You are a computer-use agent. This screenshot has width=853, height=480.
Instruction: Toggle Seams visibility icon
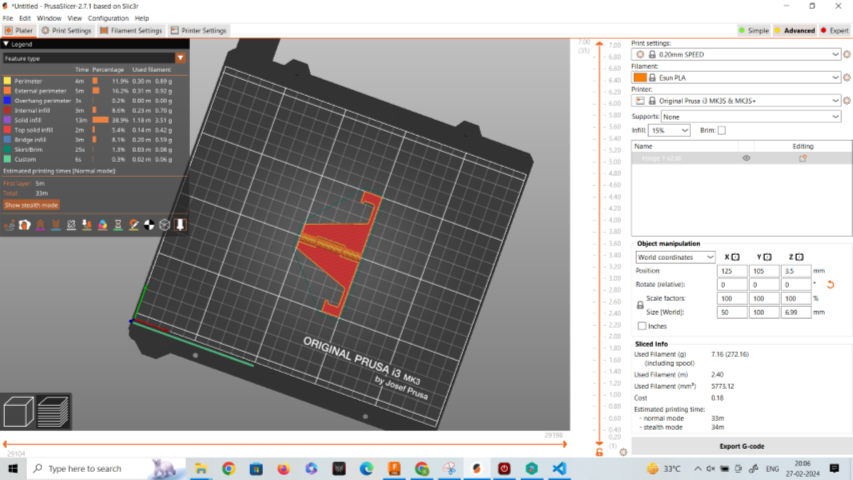coord(71,225)
